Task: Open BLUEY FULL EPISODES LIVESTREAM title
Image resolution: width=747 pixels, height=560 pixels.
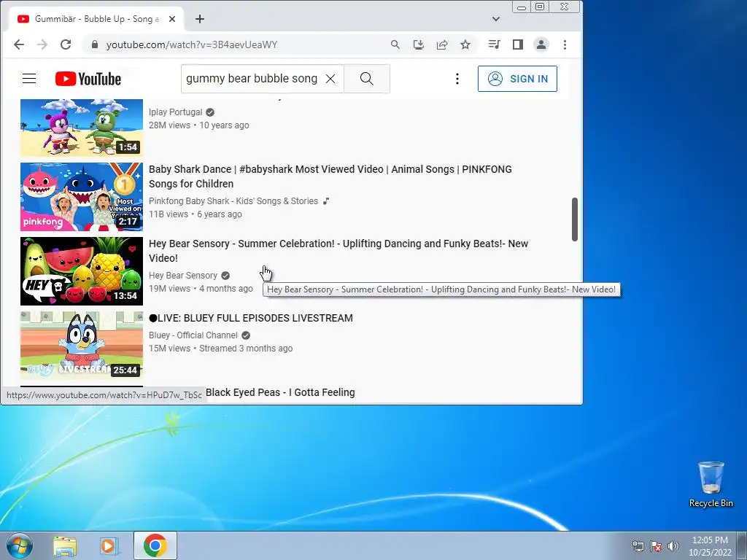Action: click(x=251, y=318)
